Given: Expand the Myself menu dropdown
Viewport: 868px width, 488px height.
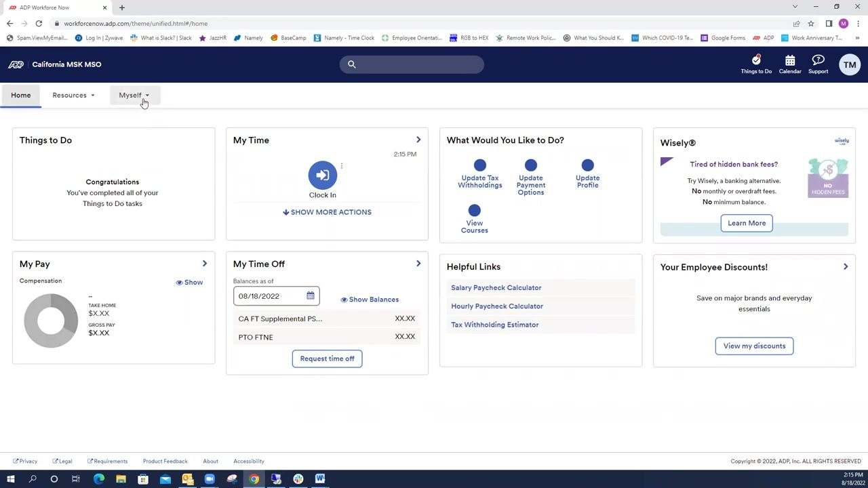Looking at the screenshot, I should point(134,96).
